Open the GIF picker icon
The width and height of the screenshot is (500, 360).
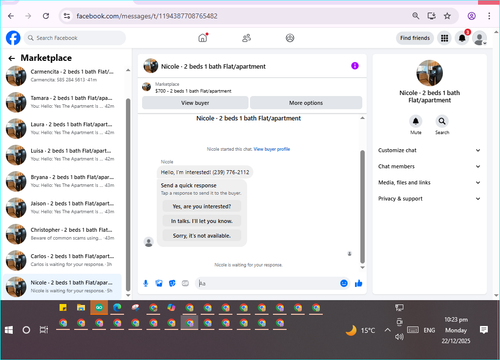(185, 283)
